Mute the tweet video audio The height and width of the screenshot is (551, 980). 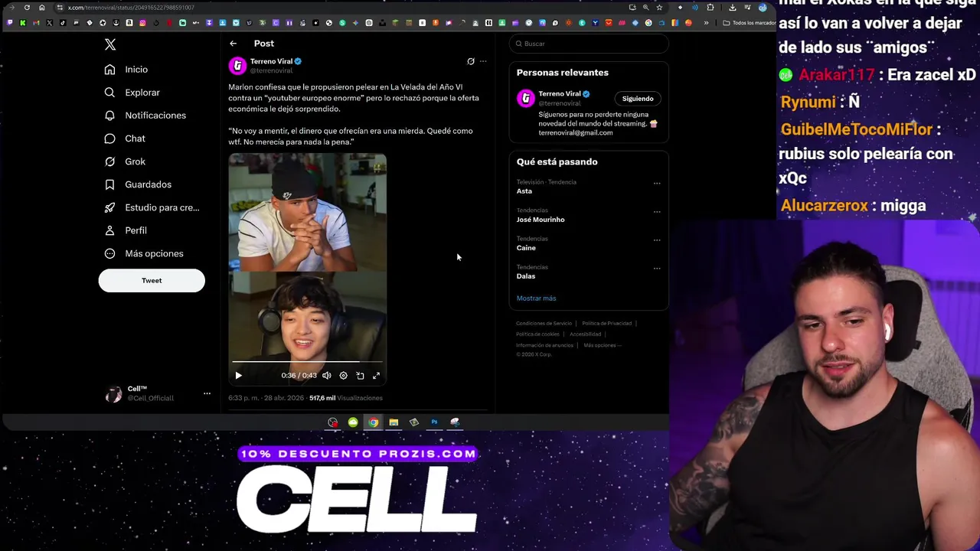327,376
